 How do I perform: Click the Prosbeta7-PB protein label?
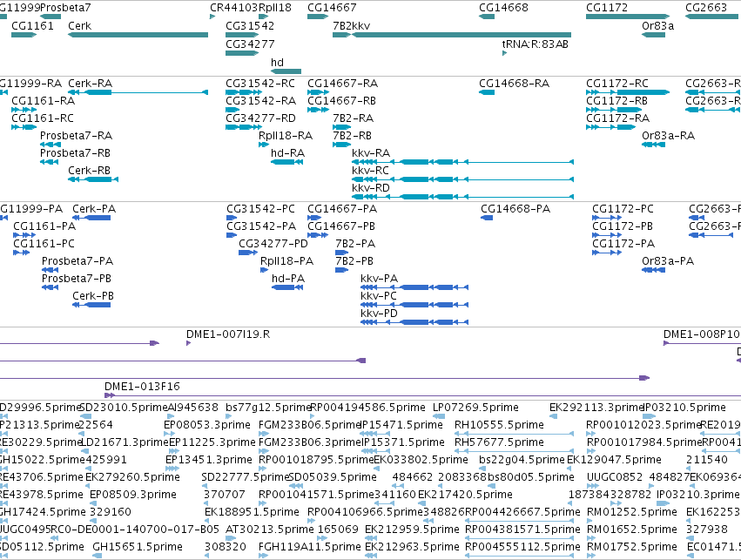pos(76,279)
